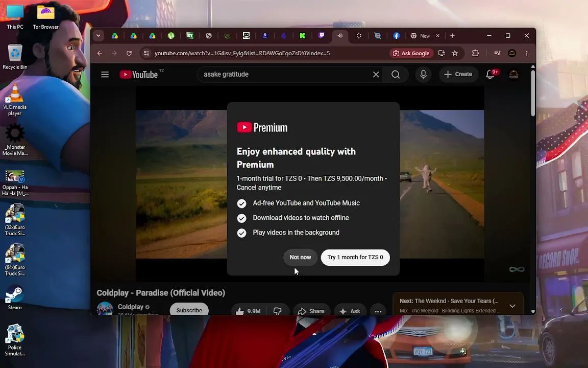Activate voice search microphone

[x=423, y=74]
